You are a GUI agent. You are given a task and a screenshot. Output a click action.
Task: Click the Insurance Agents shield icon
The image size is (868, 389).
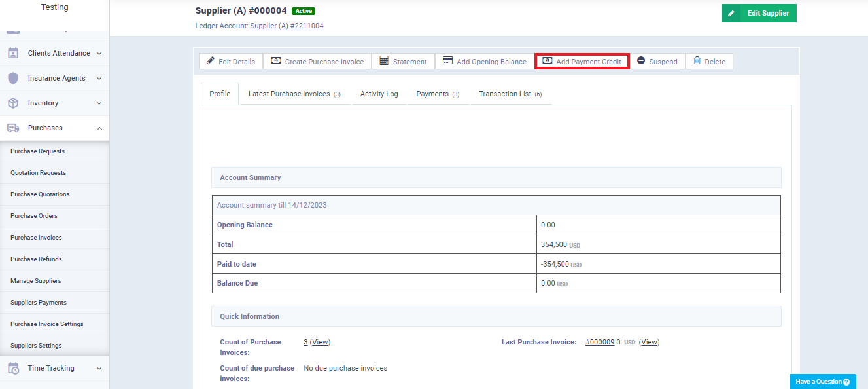pyautogui.click(x=13, y=78)
